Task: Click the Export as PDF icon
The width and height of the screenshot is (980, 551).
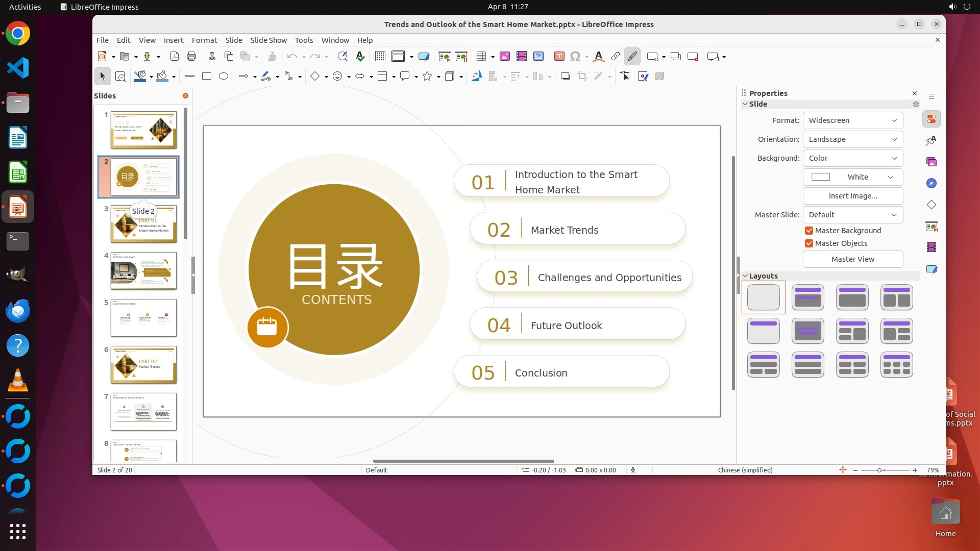Action: (x=174, y=57)
